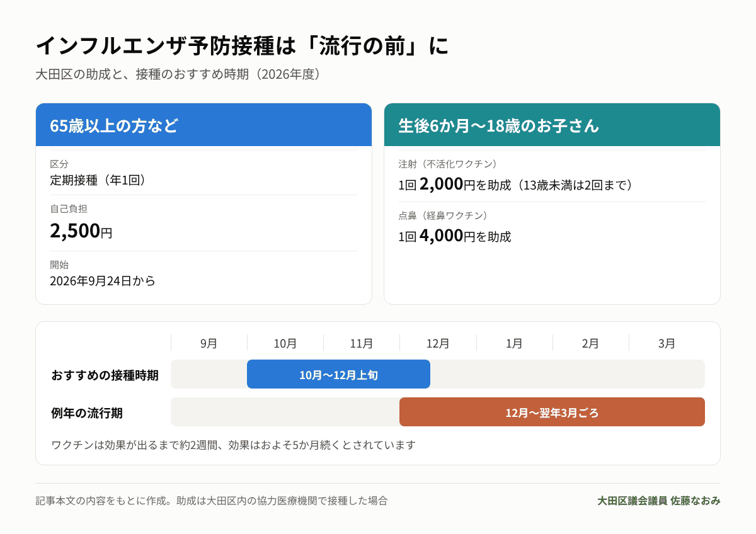Click the 12月 column header
This screenshot has width=756, height=534.
click(438, 343)
